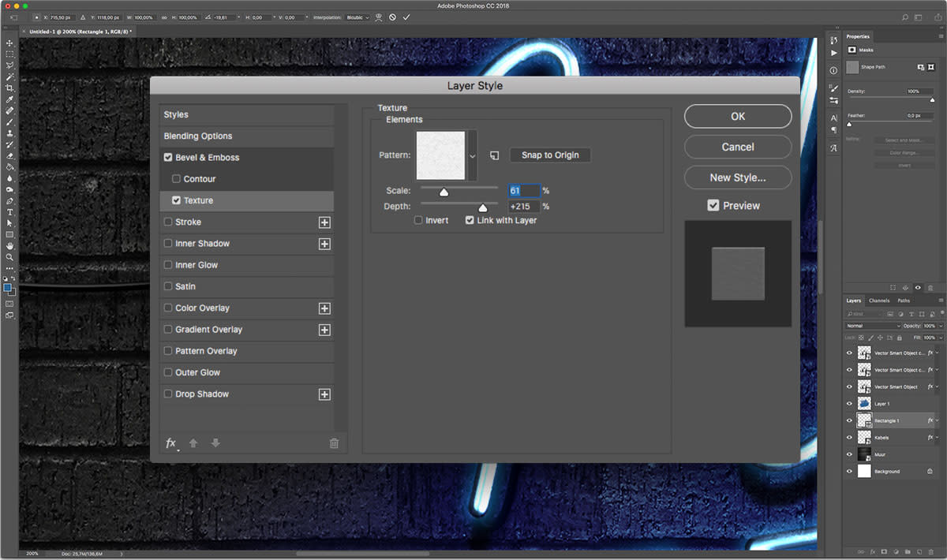The image size is (947, 560).
Task: Switch to warp mode icon
Action: [x=379, y=17]
